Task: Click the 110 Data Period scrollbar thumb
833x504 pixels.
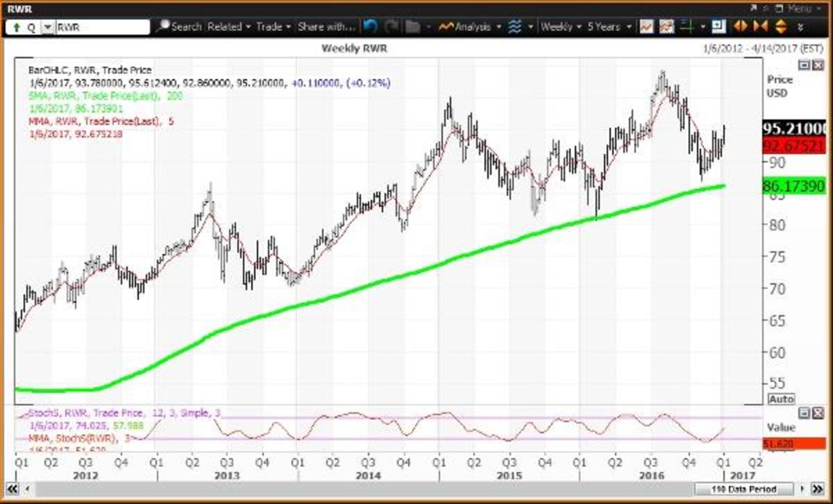Action: [744, 489]
